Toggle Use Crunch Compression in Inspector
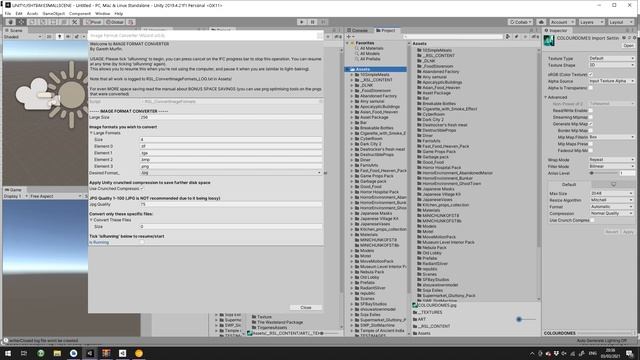This screenshot has width=640, height=360. coord(592,220)
